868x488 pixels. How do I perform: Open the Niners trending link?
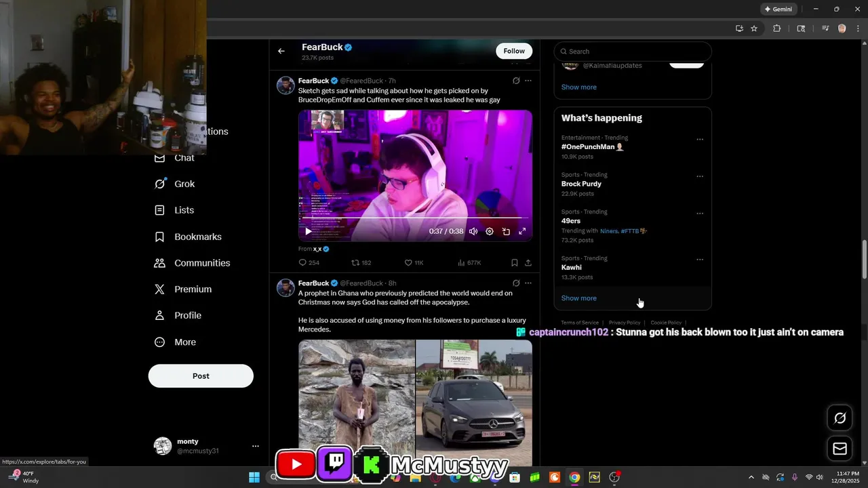click(609, 231)
